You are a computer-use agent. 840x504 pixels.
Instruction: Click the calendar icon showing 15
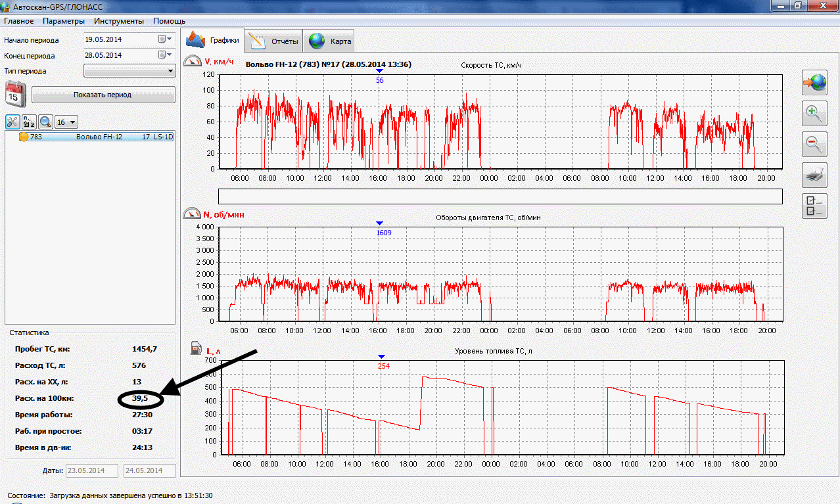(15, 94)
